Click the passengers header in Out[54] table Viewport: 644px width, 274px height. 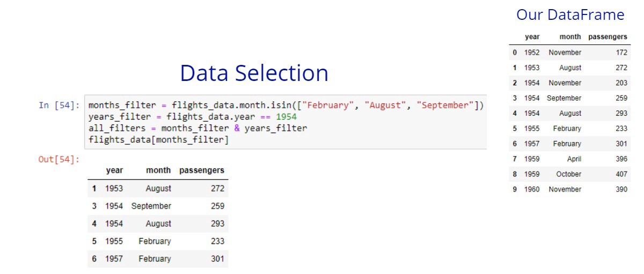(201, 171)
